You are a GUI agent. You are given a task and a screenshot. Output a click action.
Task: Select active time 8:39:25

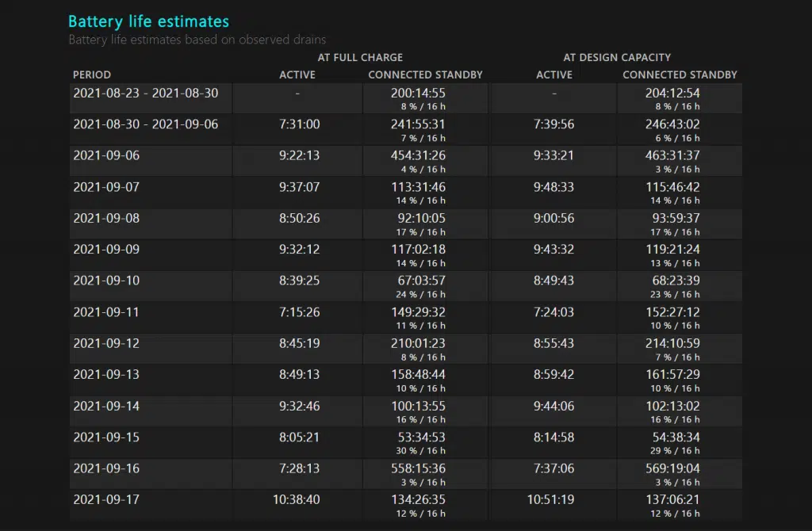click(x=299, y=281)
